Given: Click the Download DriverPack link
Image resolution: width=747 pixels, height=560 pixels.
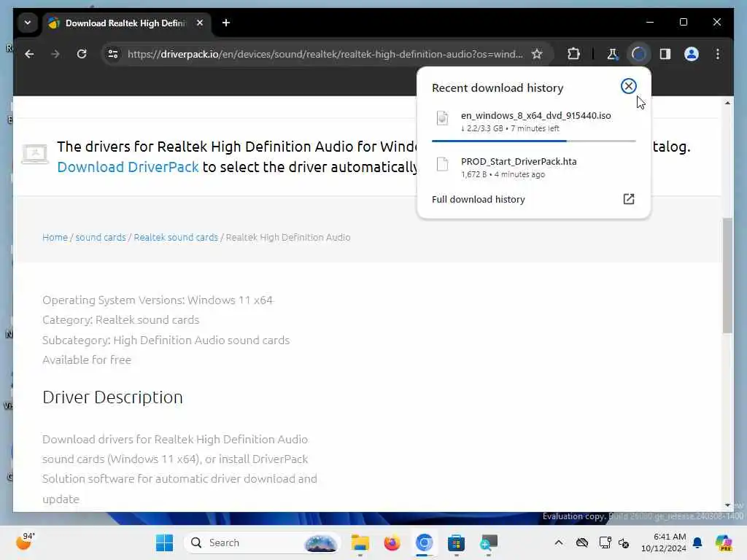Looking at the screenshot, I should pos(128,167).
